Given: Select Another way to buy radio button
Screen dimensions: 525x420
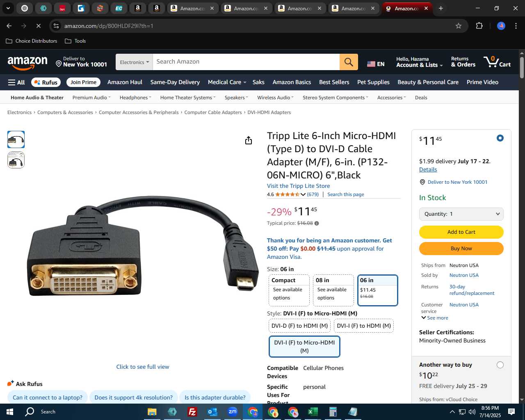Looking at the screenshot, I should click(x=500, y=365).
